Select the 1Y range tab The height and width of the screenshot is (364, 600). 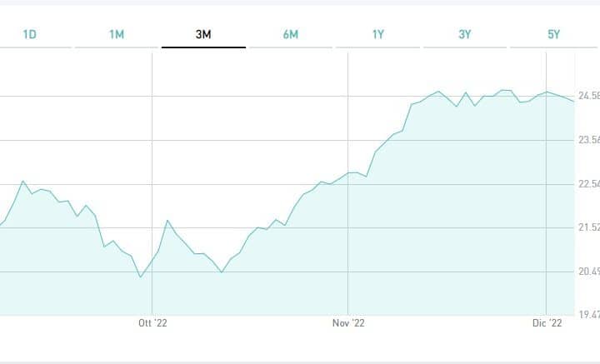(x=378, y=34)
